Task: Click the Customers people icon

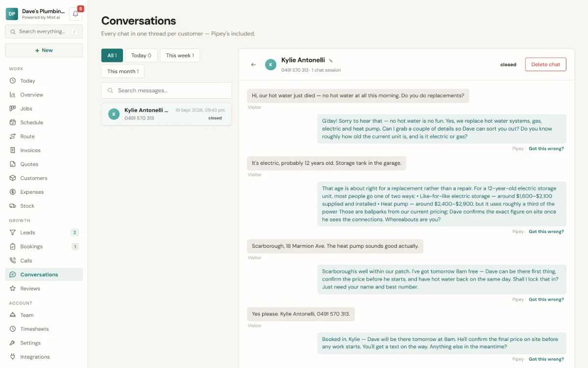Action: coord(13,178)
